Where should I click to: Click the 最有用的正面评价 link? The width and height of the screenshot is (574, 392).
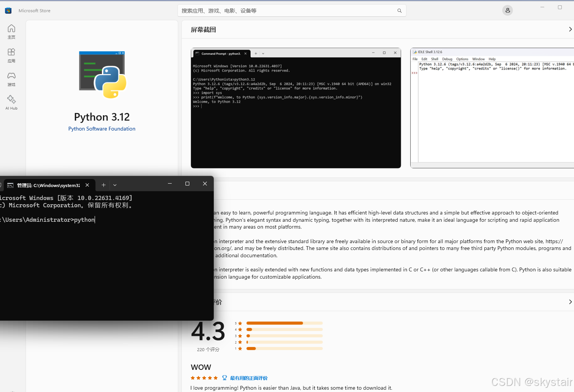[248, 378]
